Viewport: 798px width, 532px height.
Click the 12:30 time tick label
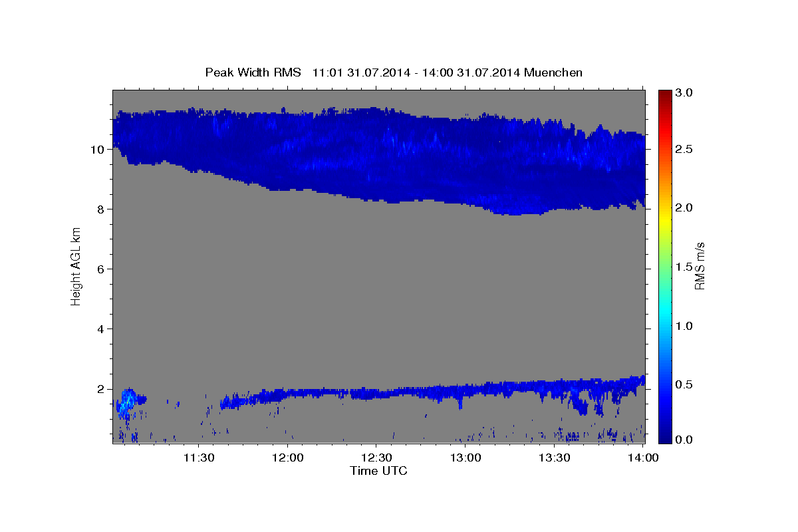[376, 458]
